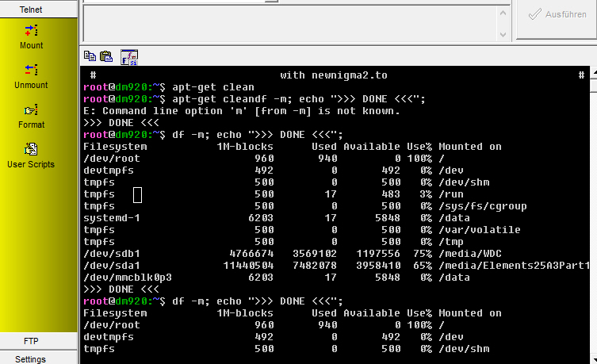The image size is (597, 364).
Task: Click the 483 available value in the /run row
Action: (x=391, y=194)
